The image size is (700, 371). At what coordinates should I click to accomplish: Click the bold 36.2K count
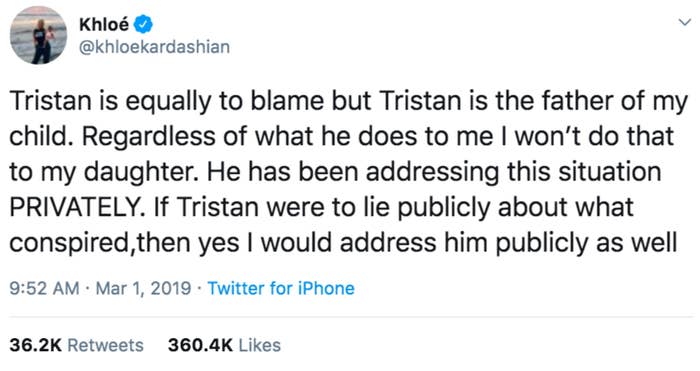36,345
